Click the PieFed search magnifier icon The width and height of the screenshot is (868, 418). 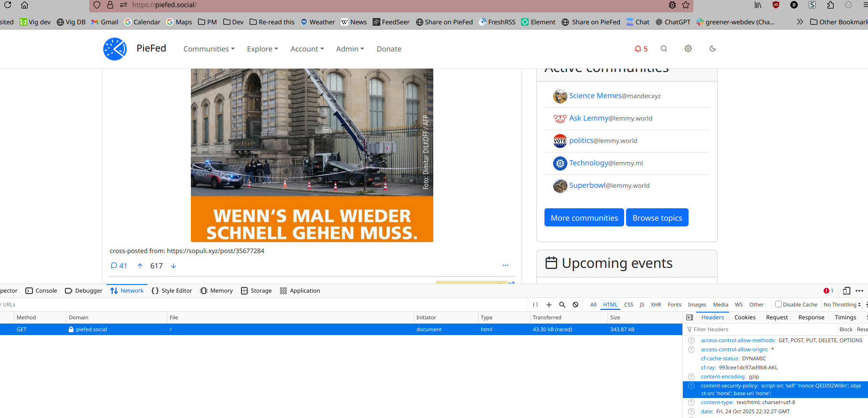tap(664, 49)
